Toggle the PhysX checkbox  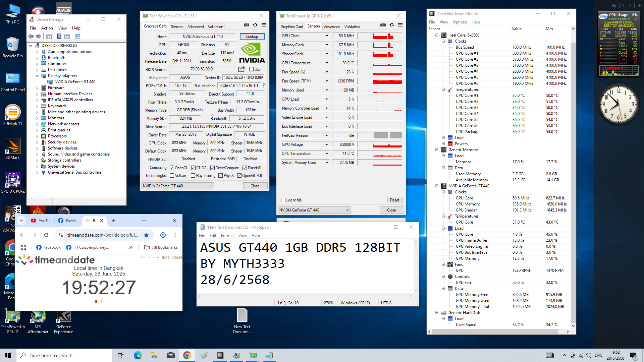[220, 176]
